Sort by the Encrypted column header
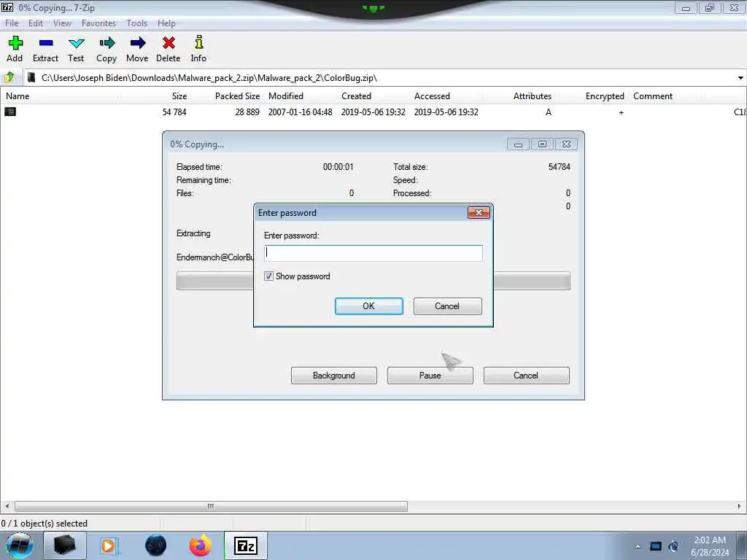Image resolution: width=747 pixels, height=560 pixels. coord(605,96)
